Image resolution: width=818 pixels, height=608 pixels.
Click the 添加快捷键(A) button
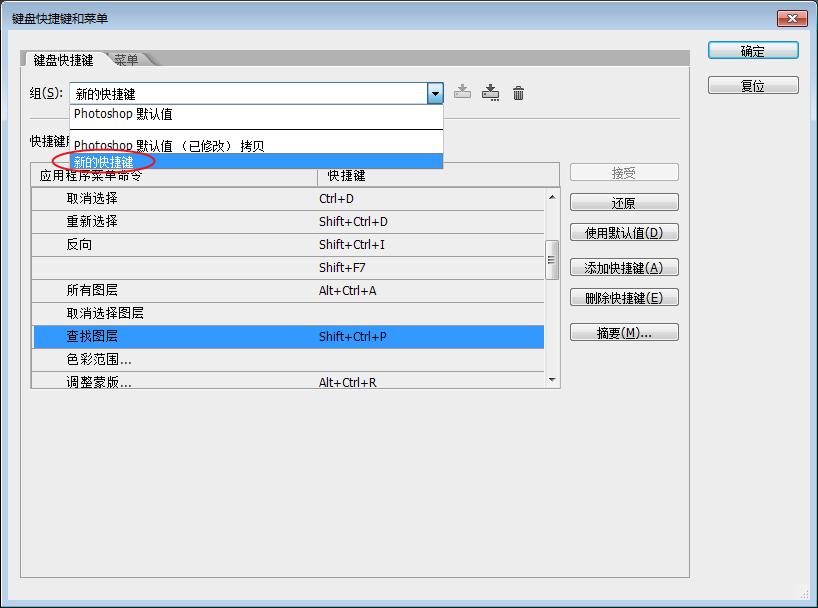(624, 267)
